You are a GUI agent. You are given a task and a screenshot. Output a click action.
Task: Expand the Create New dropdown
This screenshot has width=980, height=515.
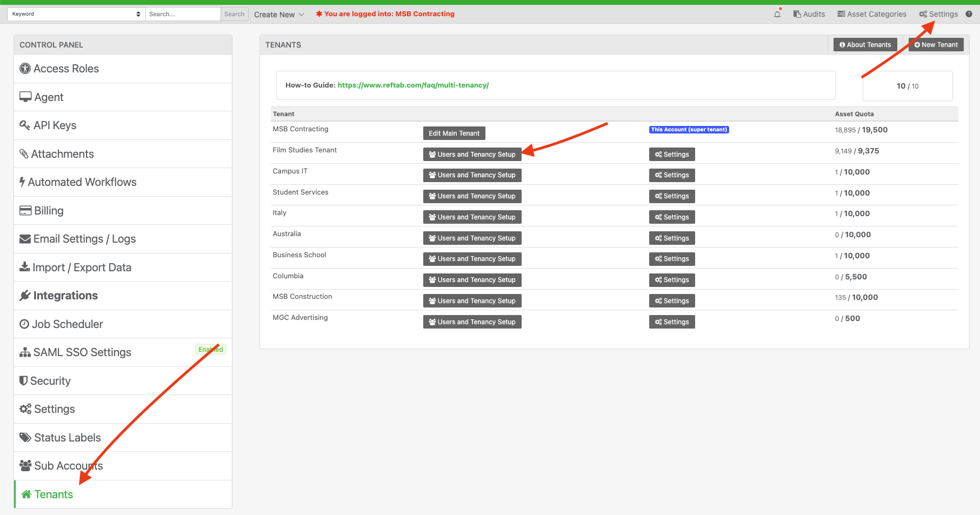click(x=279, y=15)
